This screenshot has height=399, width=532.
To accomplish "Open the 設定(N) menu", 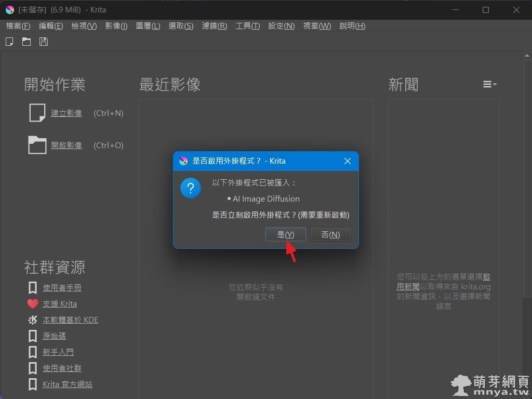I will (281, 26).
